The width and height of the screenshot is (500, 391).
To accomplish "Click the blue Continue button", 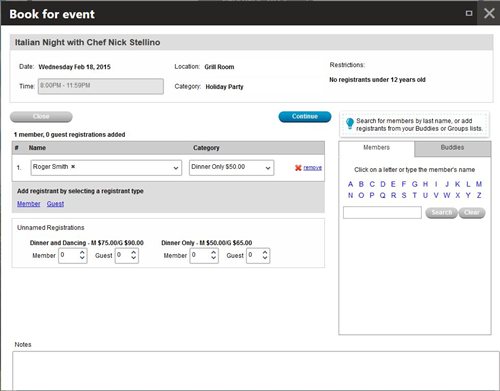I will pos(305,117).
